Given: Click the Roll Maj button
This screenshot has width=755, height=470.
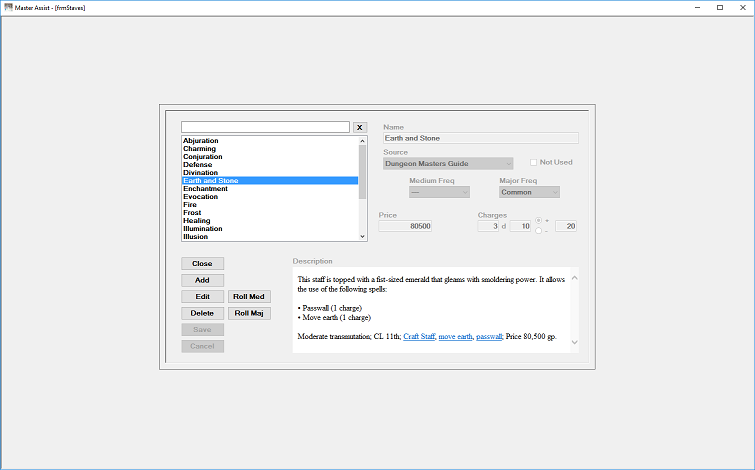Looking at the screenshot, I should click(x=249, y=313).
